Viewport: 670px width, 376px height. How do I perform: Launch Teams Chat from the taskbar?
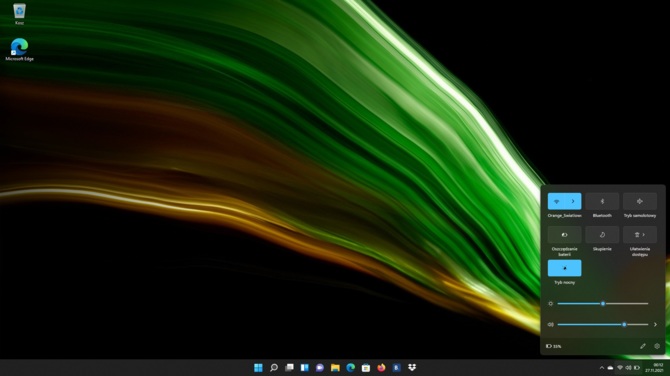[x=320, y=367]
